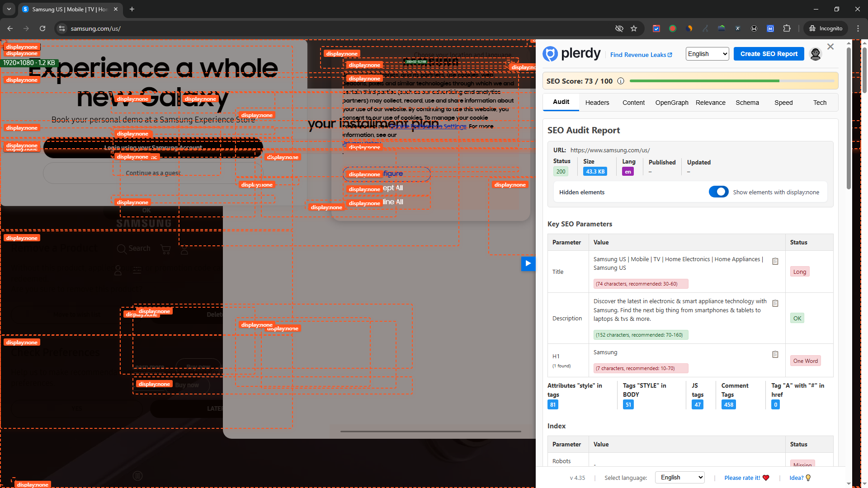Click the blue panel collapse arrow
The image size is (868, 488).
click(528, 263)
